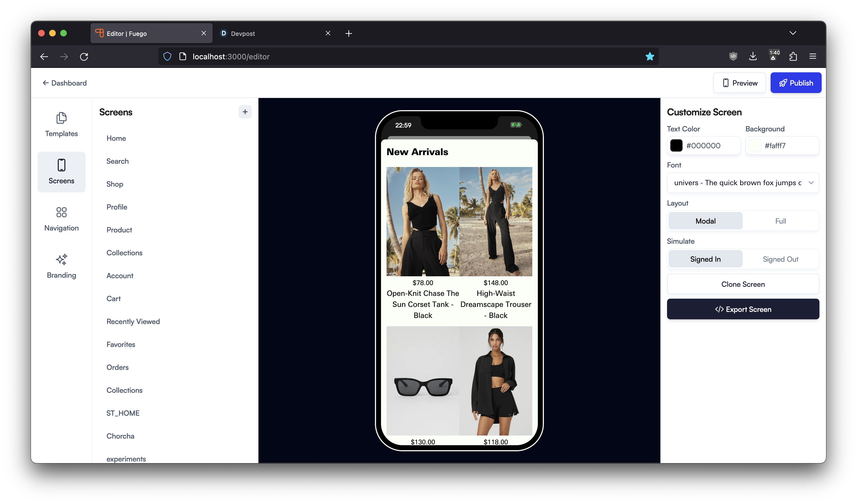
Task: Open the browser hamburger menu
Action: pos(813,57)
